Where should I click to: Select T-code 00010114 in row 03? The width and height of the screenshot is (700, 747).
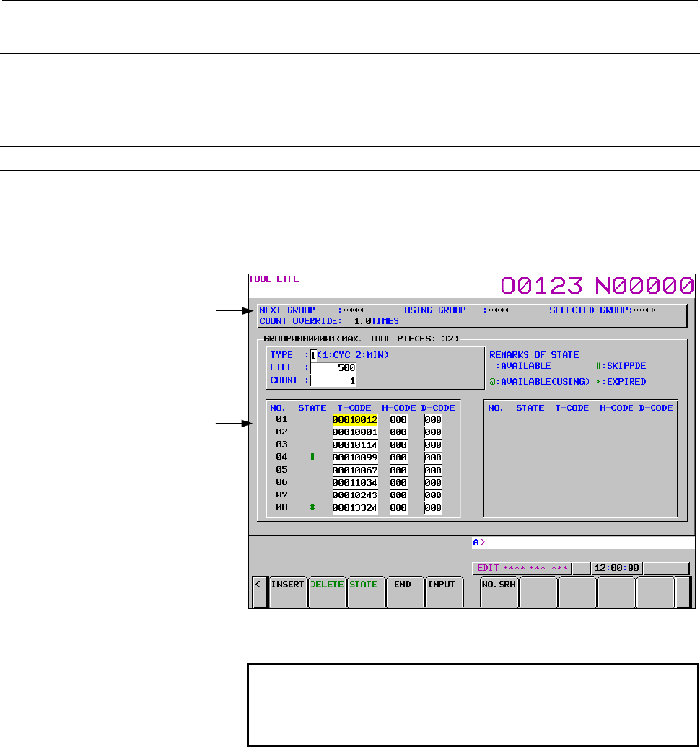point(355,445)
